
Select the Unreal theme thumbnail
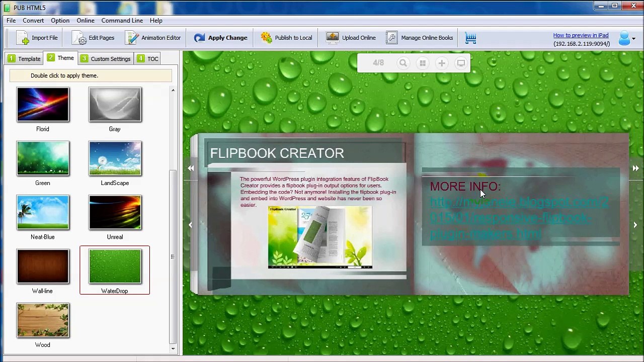pos(115,212)
